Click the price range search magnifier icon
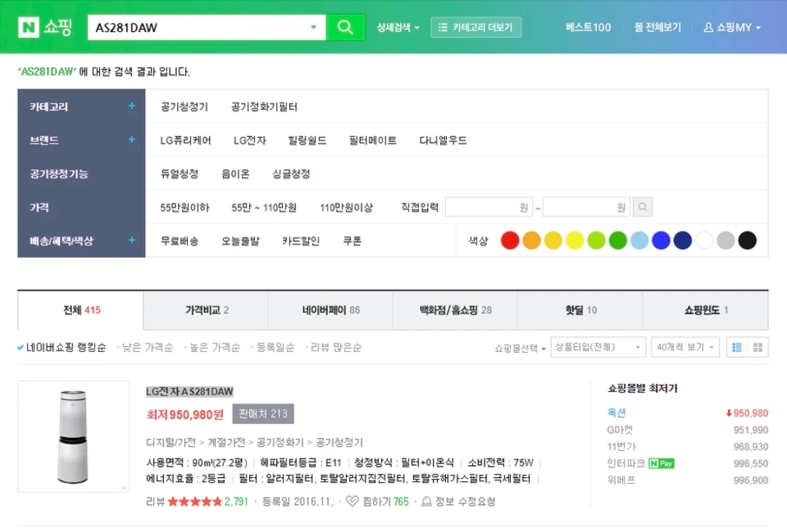Screen dimensions: 787x532 643,207
